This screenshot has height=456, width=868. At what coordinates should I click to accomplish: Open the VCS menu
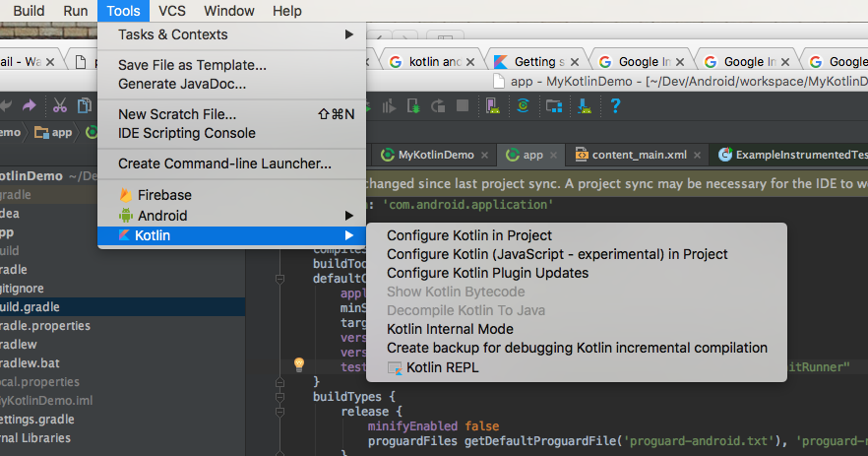pos(171,11)
